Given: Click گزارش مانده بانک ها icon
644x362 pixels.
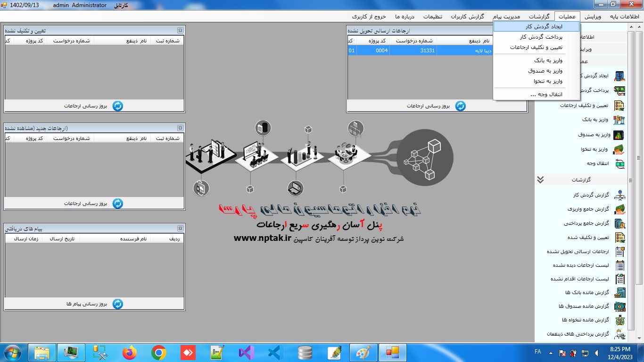Looking at the screenshot, I should point(619,293).
